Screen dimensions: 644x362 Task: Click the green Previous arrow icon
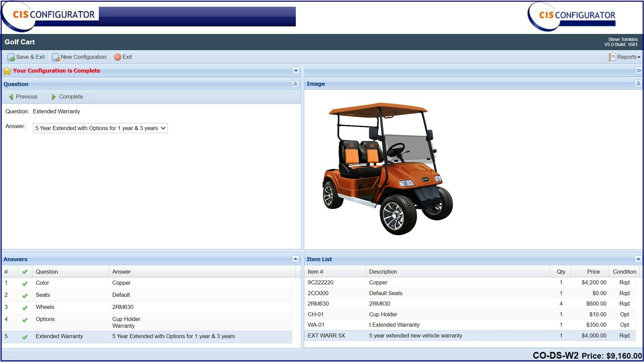[x=11, y=97]
